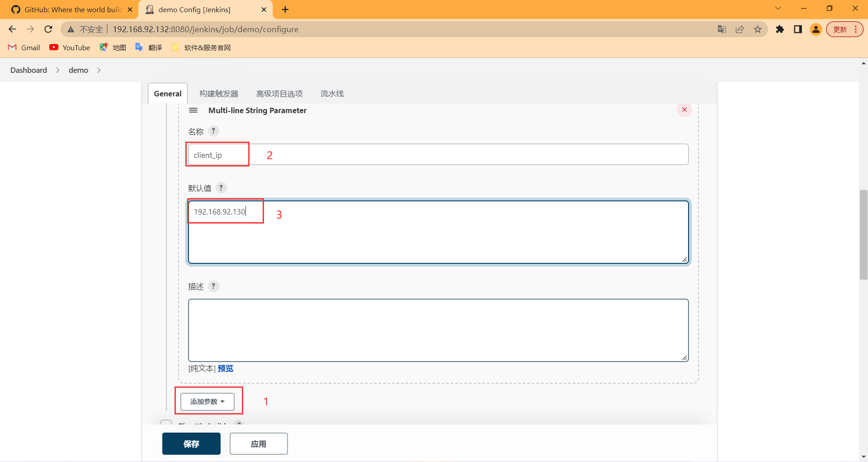Close the demo Config Jenkins tab

tap(264, 10)
